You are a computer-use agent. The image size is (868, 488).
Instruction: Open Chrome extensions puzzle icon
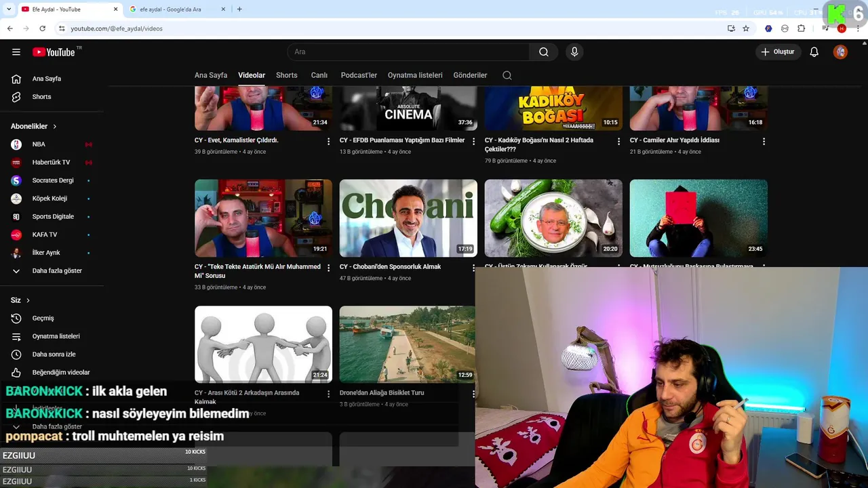801,28
